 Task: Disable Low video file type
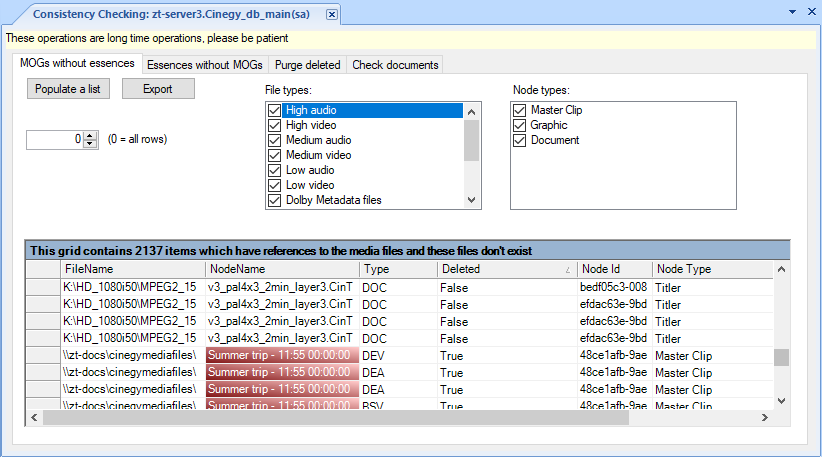click(x=274, y=185)
